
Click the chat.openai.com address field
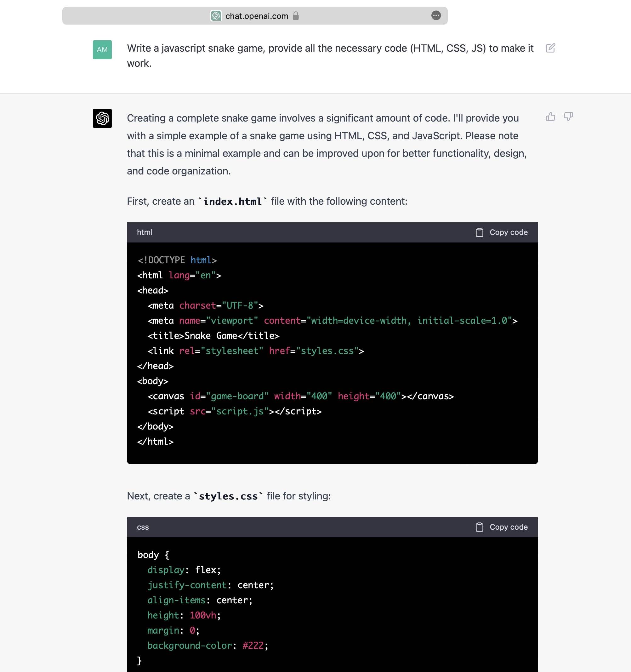pos(256,16)
